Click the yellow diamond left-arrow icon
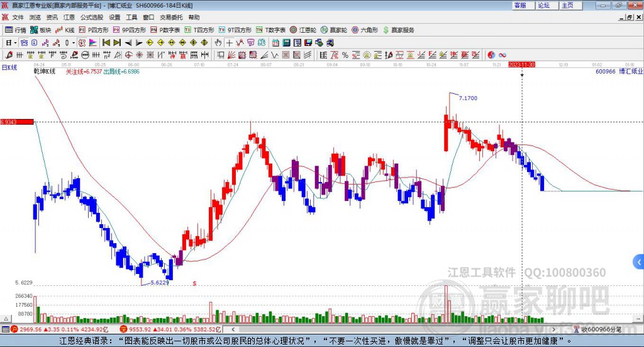The width and height of the screenshot is (644, 347). [x=150, y=43]
